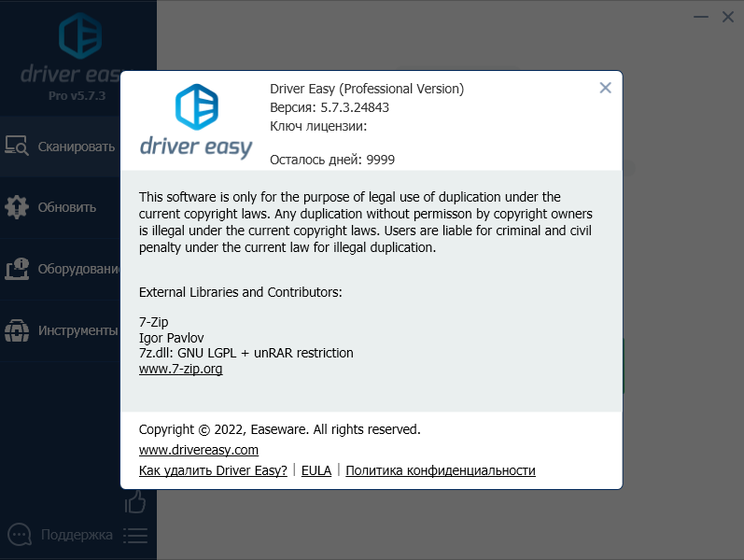Open the www.7-zip.org link
744x560 pixels.
pyautogui.click(x=180, y=369)
